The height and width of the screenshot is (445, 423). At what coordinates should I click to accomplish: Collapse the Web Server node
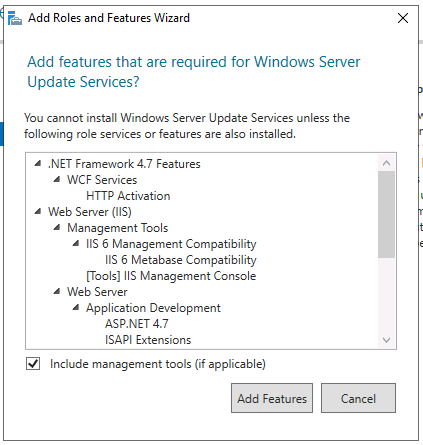(57, 291)
